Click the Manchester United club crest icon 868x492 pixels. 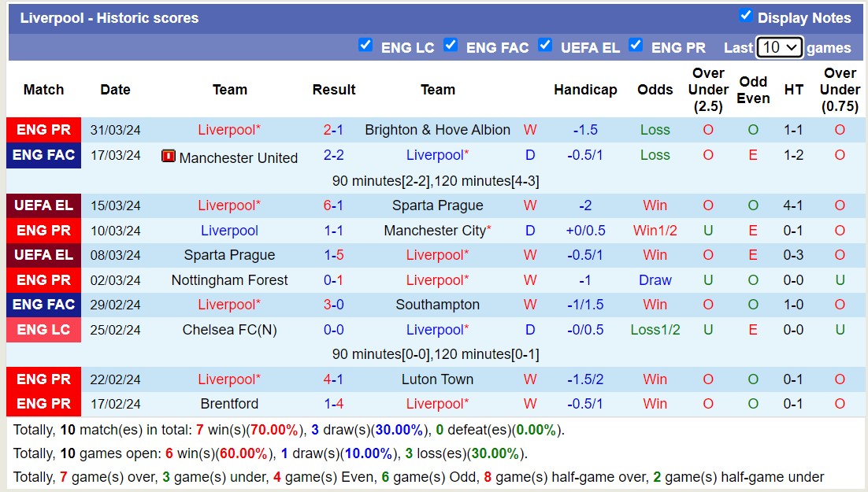(168, 156)
